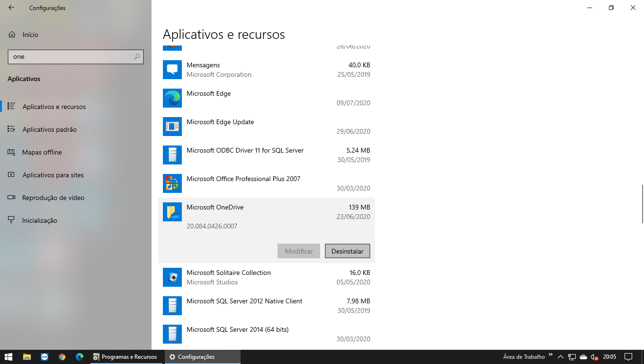The image size is (644, 364).
Task: Switch to Programas e Recursos taskbar window
Action: point(126,357)
